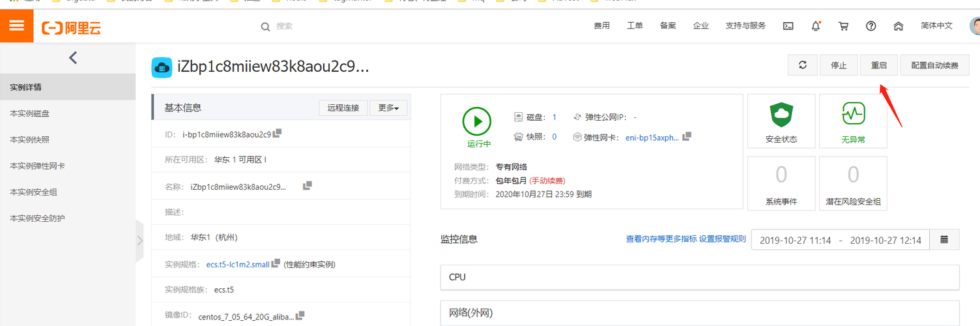Open 设置报警规则 link

tap(722, 239)
